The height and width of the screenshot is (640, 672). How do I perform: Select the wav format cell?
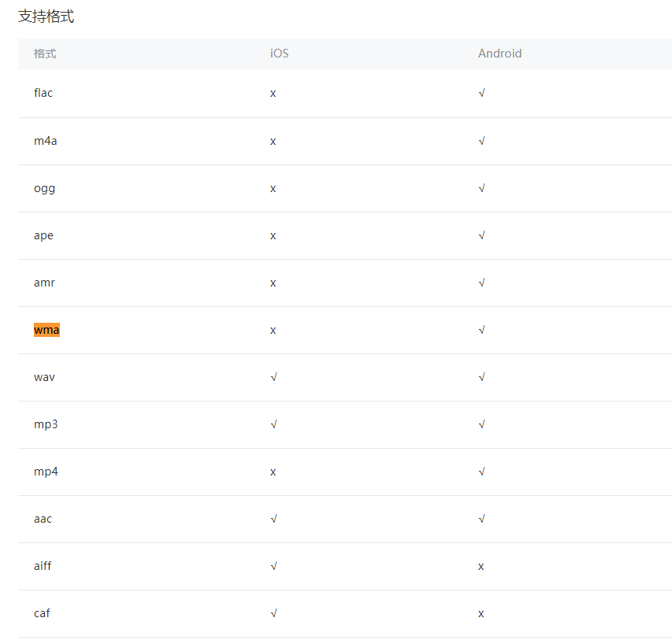pyautogui.click(x=45, y=377)
